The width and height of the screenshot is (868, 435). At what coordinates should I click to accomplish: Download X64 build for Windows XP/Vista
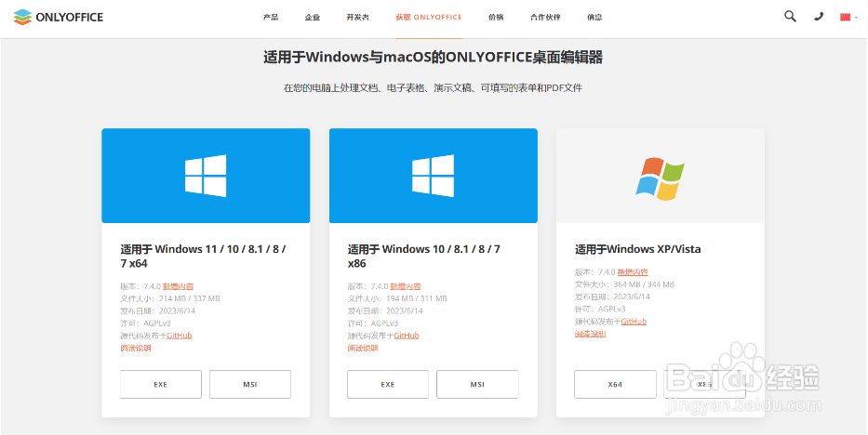click(x=615, y=384)
